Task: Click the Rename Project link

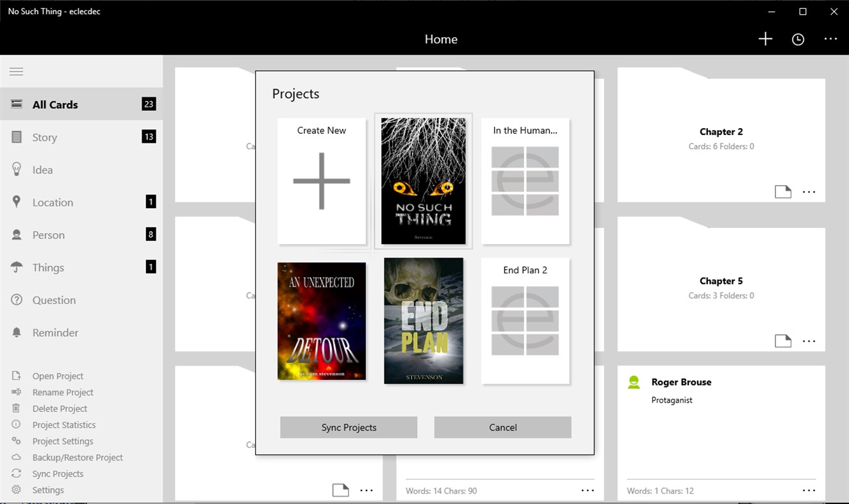Action: [x=63, y=392]
